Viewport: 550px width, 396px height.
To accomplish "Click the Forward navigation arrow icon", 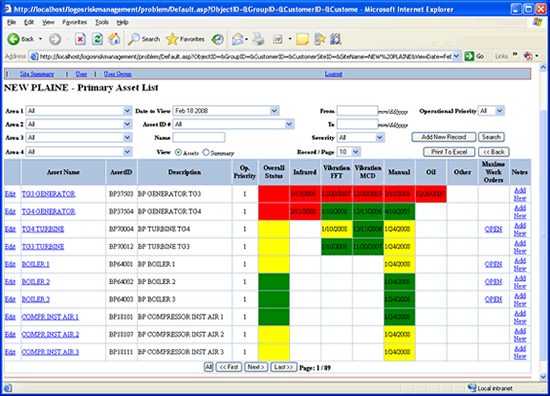I will point(55,39).
